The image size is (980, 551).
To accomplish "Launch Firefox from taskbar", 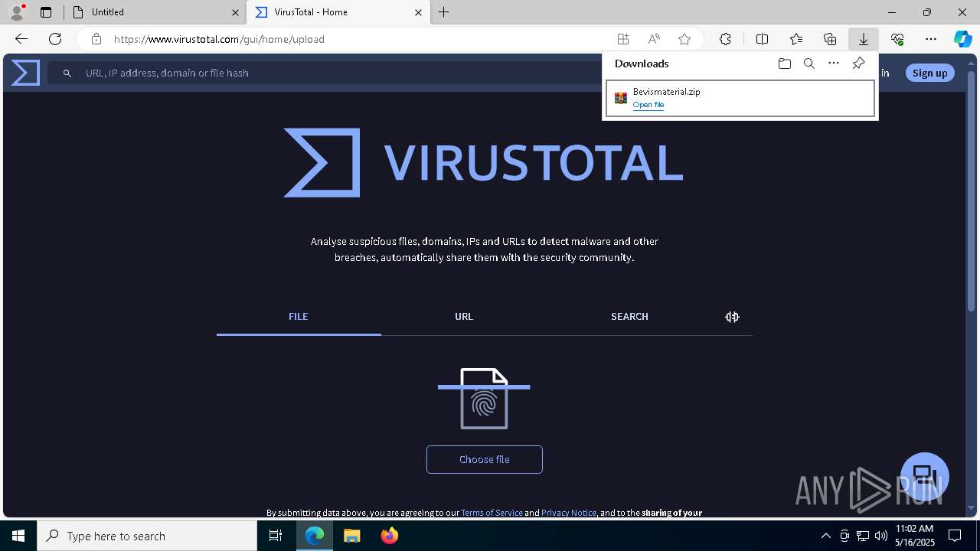I will click(389, 536).
